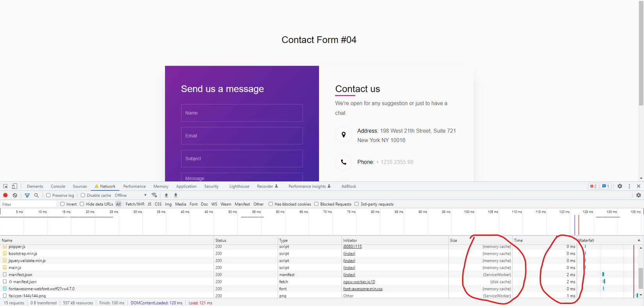Click the location pin icon beside Address
The image size is (644, 306).
pos(343,135)
